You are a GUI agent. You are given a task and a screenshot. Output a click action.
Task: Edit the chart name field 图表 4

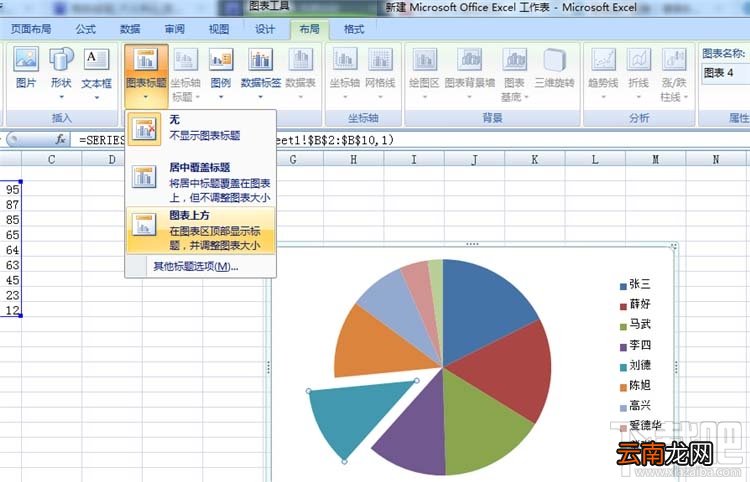point(725,73)
